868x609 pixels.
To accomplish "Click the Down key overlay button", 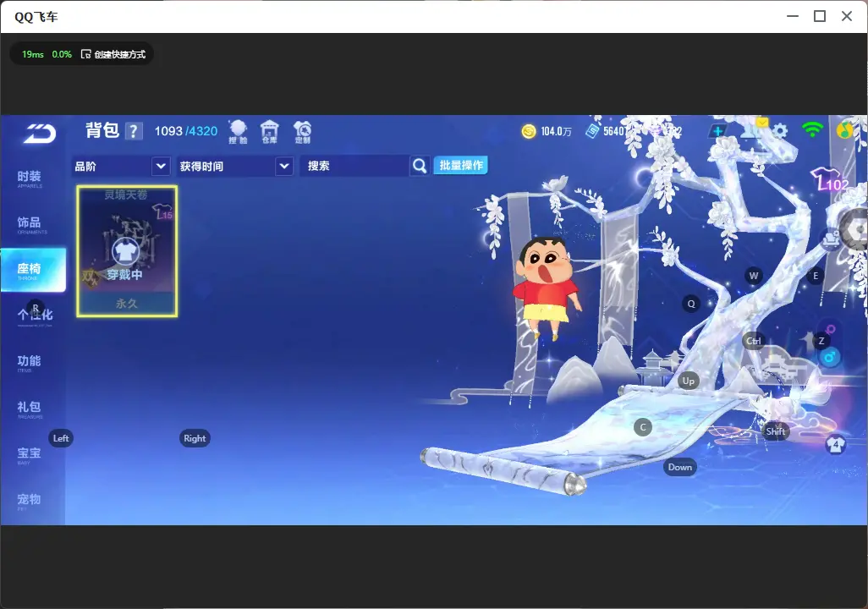I will pos(680,467).
